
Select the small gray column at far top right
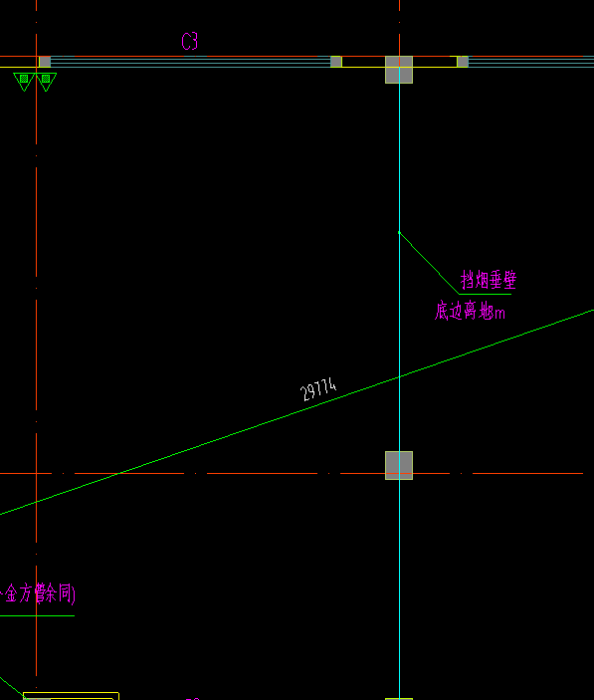(463, 62)
